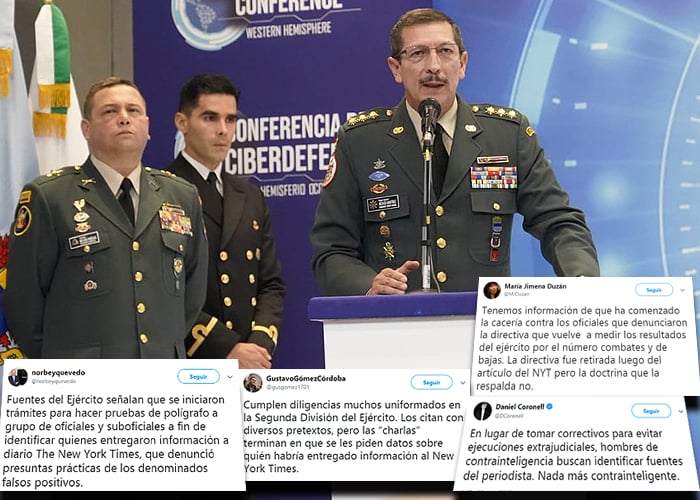700x500 pixels.
Task: Open the GustavoGómezCórdoba name link
Action: pyautogui.click(x=305, y=378)
